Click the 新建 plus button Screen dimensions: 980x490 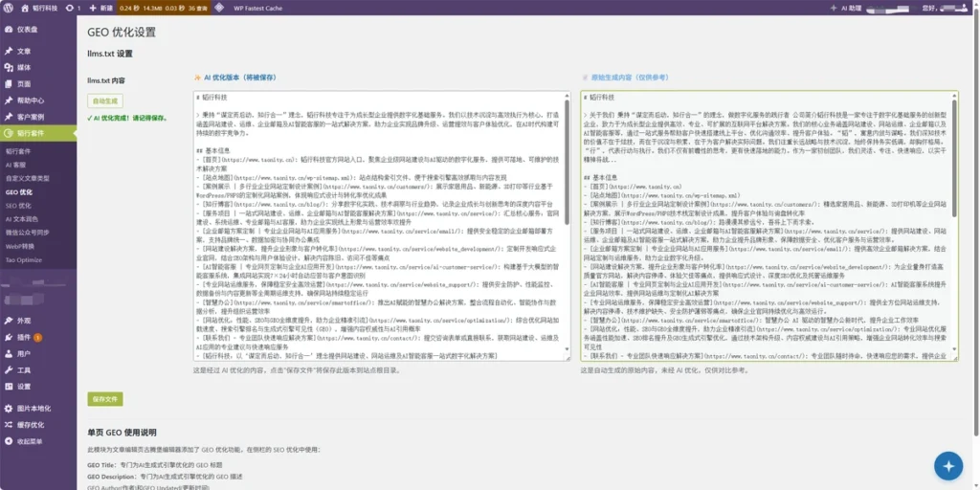101,8
